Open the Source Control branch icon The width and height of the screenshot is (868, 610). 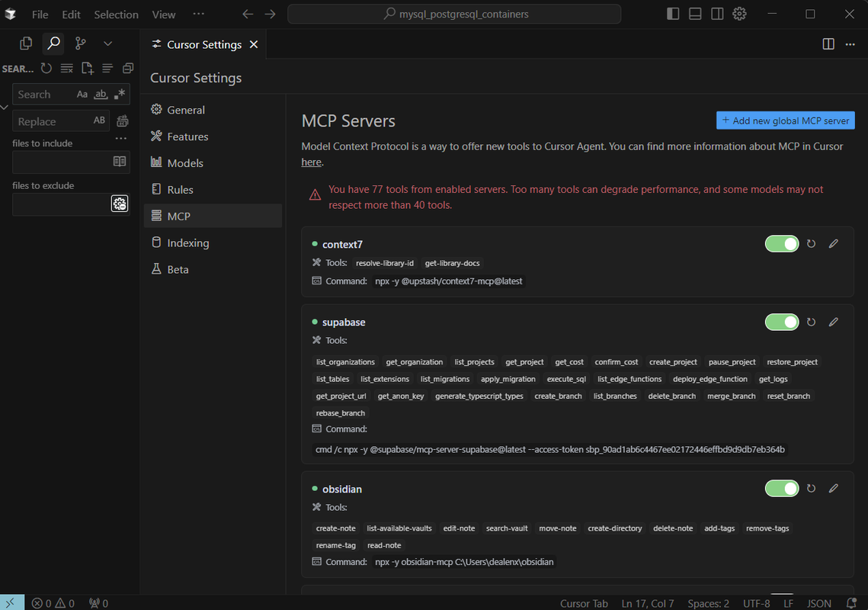pos(81,43)
